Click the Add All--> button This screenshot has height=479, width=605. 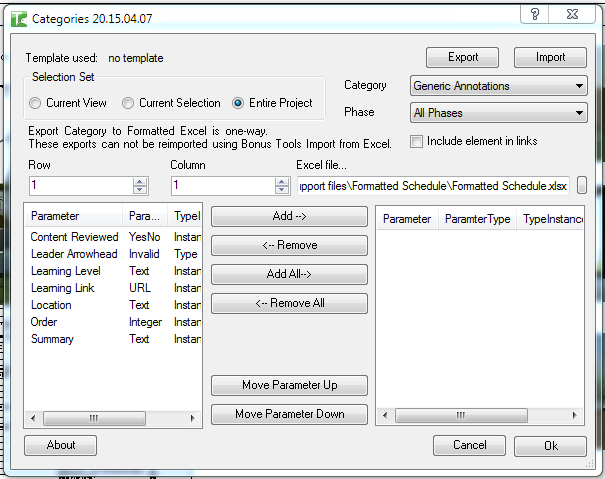coord(289,274)
